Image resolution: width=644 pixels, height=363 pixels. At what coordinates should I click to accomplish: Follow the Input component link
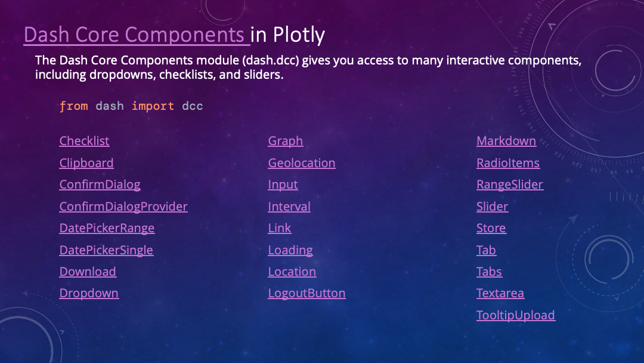[x=283, y=184]
